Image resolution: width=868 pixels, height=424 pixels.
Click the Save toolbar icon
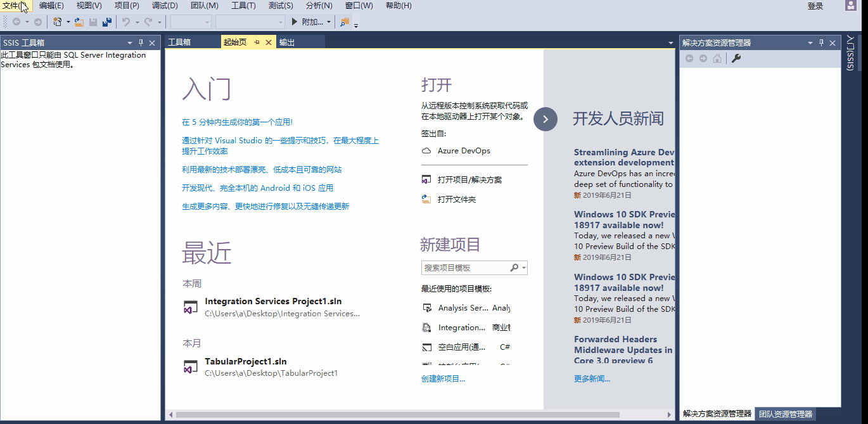point(93,22)
